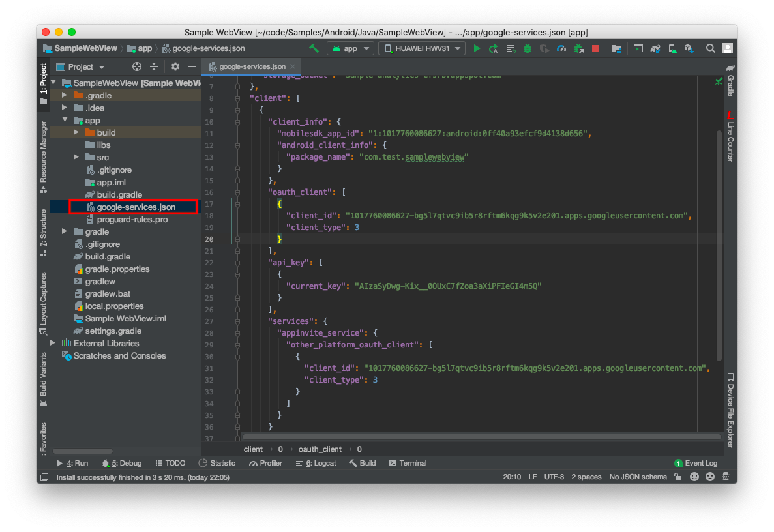This screenshot has width=774, height=532.
Task: Click Attach Debugger to Android Process icon
Action: pos(578,48)
